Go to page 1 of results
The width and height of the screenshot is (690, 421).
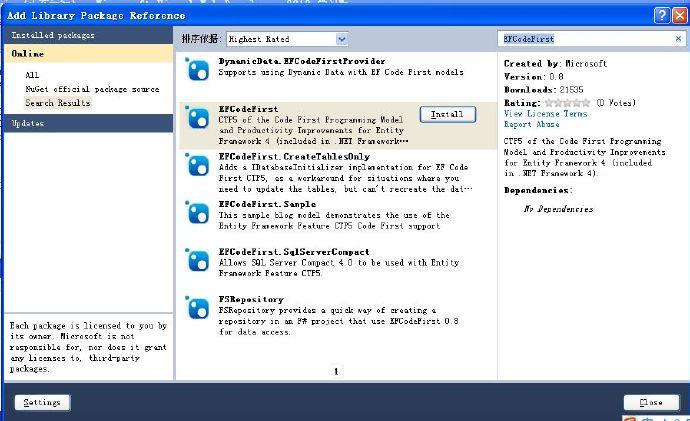click(x=336, y=371)
